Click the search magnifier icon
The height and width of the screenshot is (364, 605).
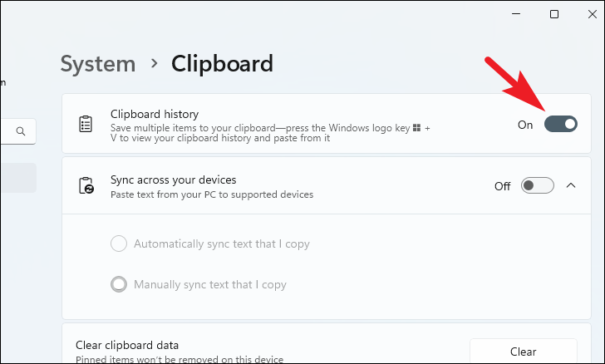point(21,131)
